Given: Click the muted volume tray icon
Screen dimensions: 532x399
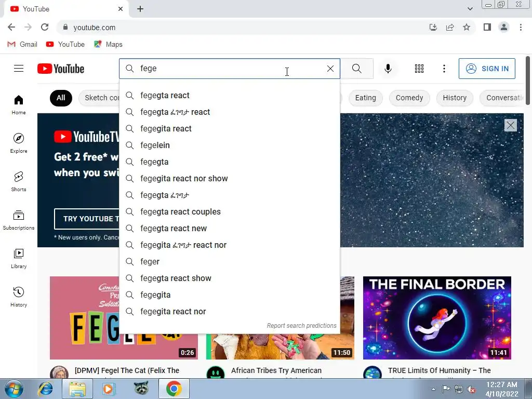Looking at the screenshot, I should (471, 390).
